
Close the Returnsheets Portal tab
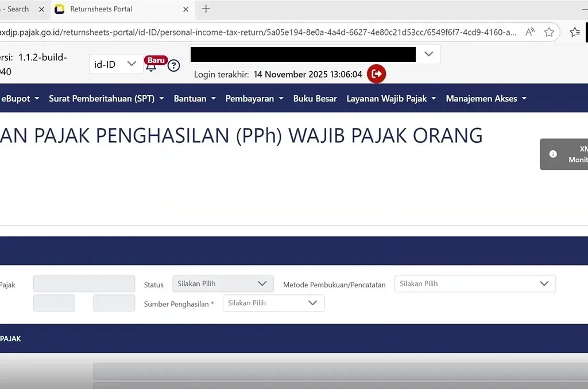[185, 9]
